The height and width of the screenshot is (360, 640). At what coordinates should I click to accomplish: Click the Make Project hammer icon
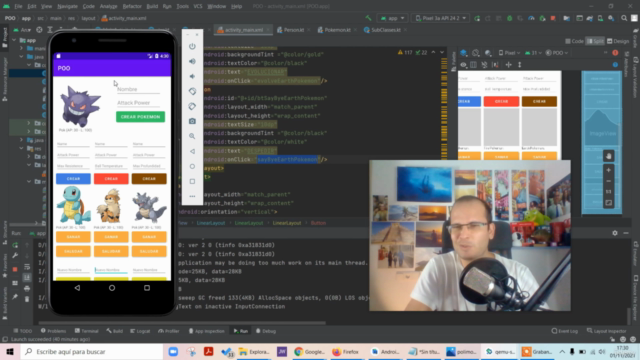click(369, 18)
